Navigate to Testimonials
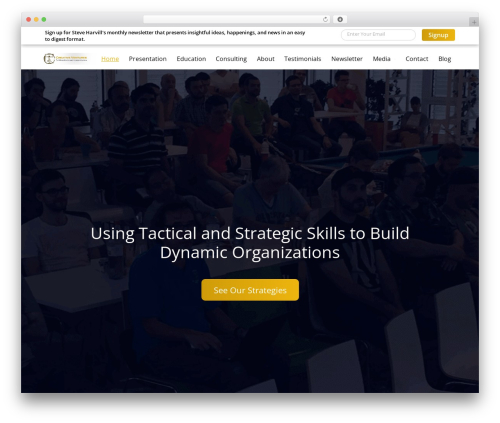Image resolution: width=500 pixels, height=423 pixels. coord(303,59)
